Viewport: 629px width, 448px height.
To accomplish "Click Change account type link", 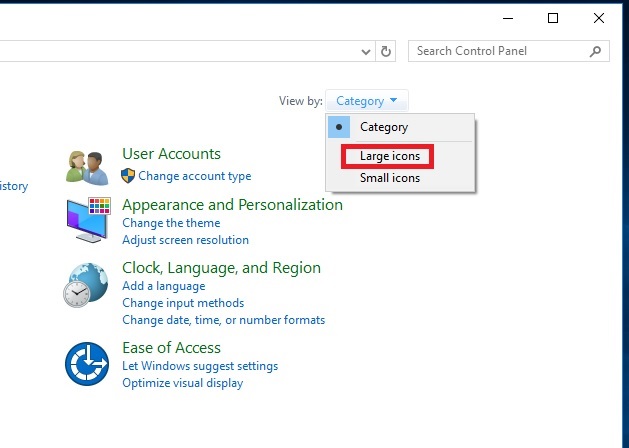I will pos(195,176).
